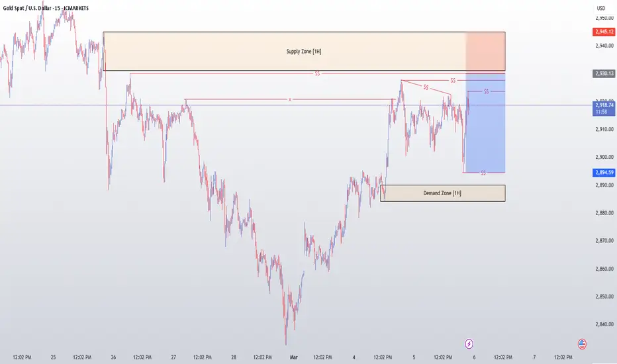The width and height of the screenshot is (617, 364).
Task: Select the $$ label at the 2,894.59 level
Action: 483,173
